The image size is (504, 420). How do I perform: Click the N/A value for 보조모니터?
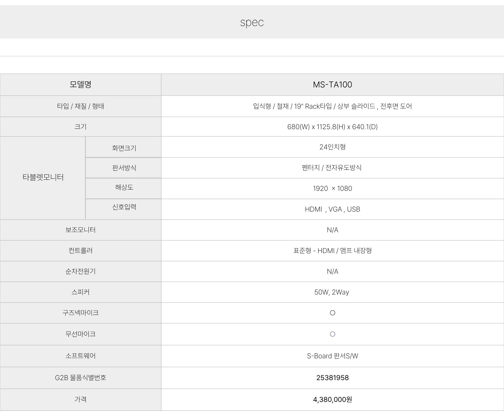pos(332,230)
